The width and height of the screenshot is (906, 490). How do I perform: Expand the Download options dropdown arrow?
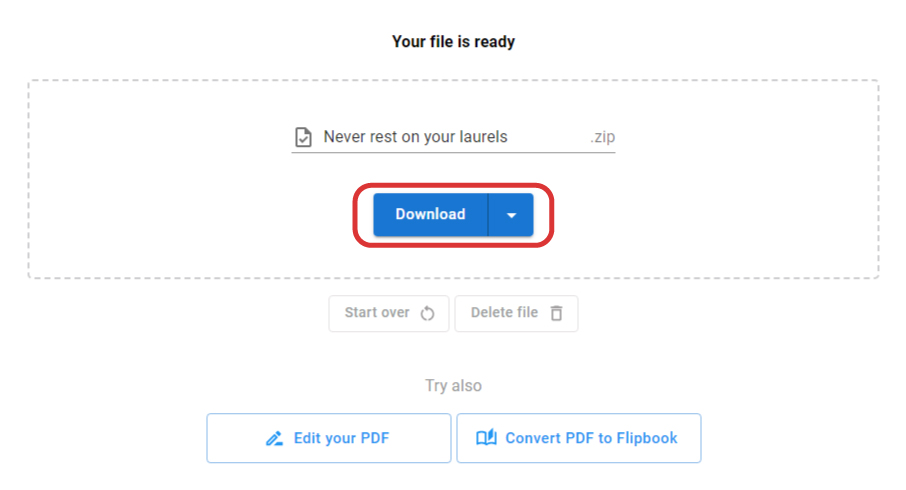[x=511, y=215]
